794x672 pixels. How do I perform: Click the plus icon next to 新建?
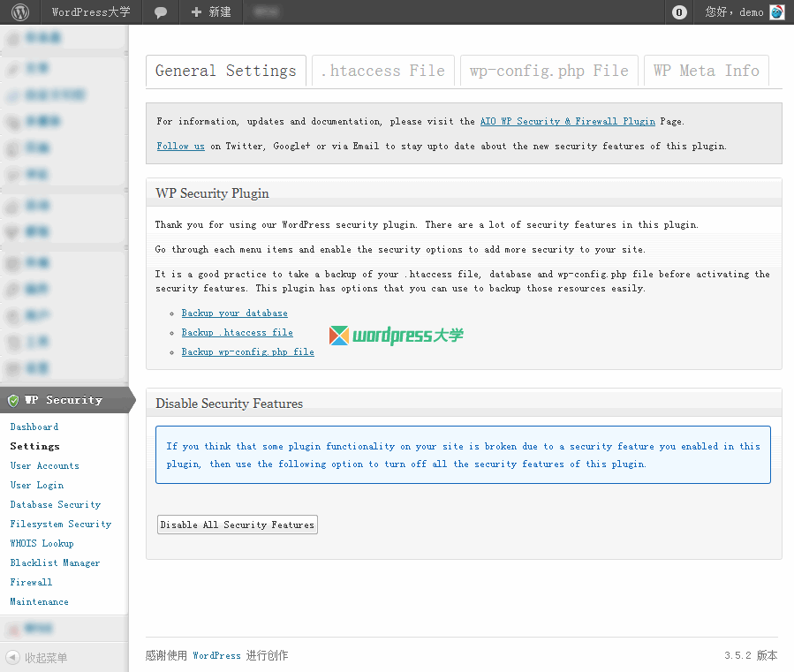pos(196,12)
